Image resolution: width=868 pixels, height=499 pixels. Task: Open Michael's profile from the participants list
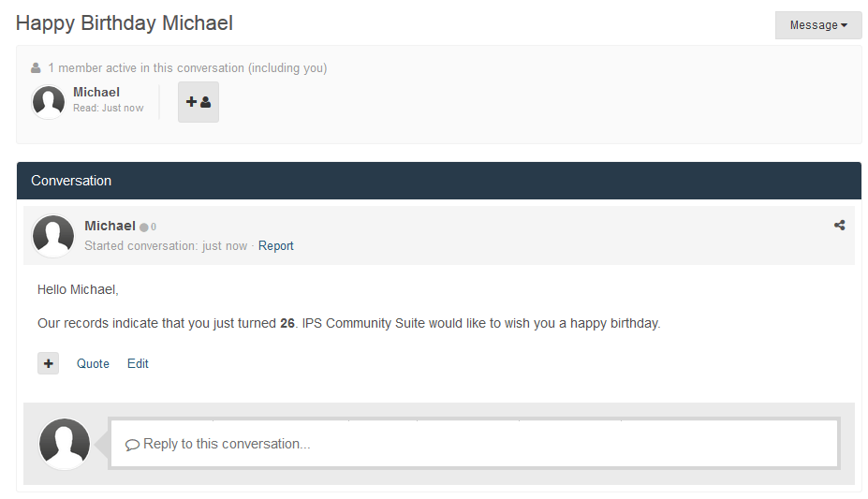[x=96, y=92]
